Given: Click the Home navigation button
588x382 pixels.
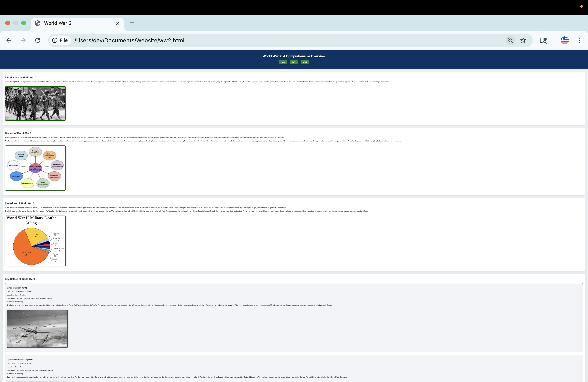Looking at the screenshot, I should point(283,62).
